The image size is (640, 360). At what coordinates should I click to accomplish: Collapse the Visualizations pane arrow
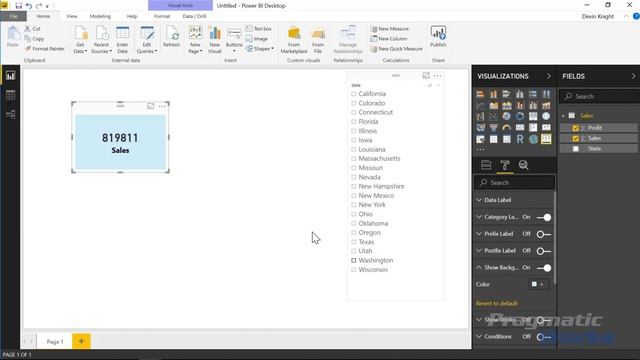tap(549, 76)
